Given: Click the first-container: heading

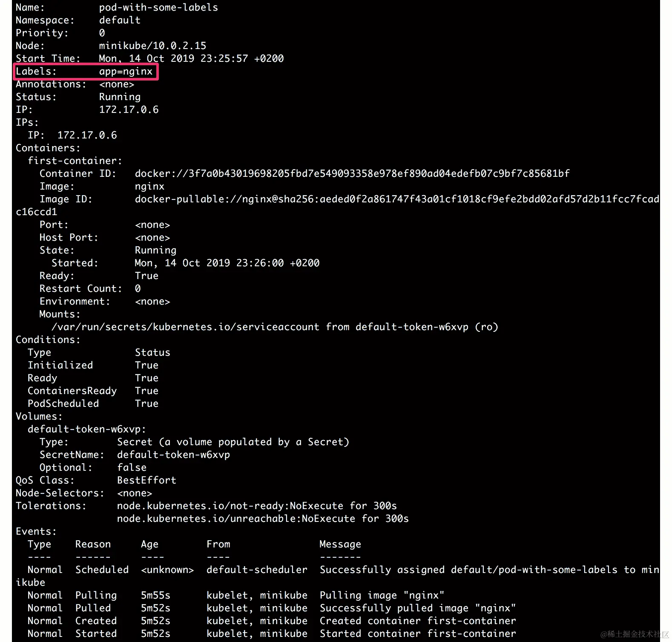Looking at the screenshot, I should tap(75, 161).
